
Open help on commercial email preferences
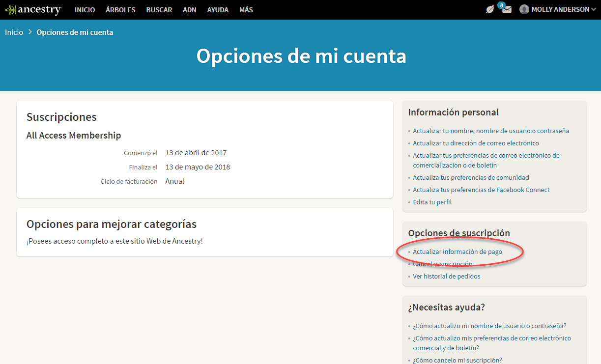[492, 343]
